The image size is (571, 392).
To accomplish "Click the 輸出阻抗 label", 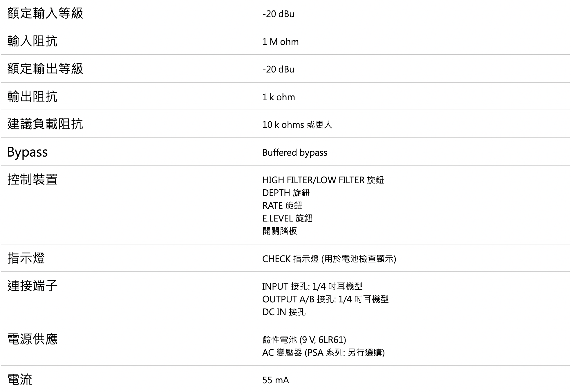I will [x=32, y=96].
